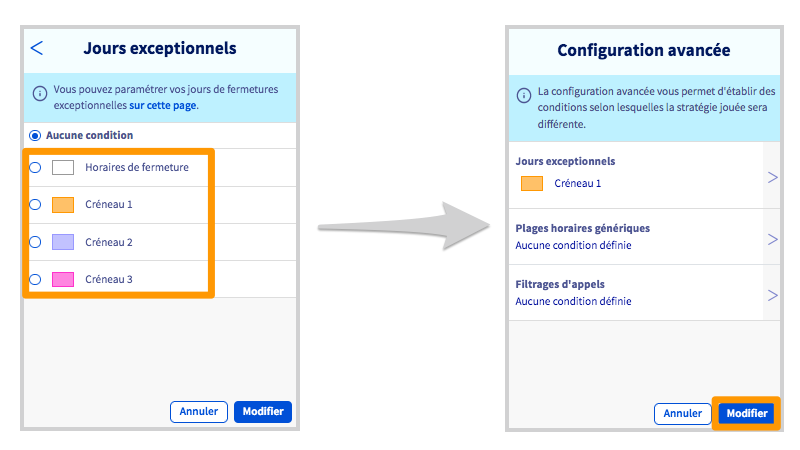Viewport: 800px width, 450px height.
Task: Open Plages horaires génériques chevron
Action: pyautogui.click(x=772, y=239)
